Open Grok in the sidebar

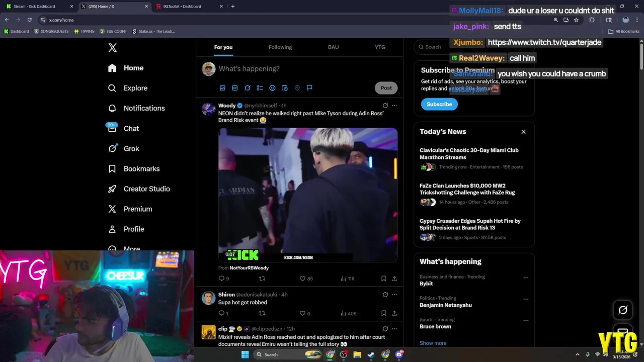point(124,148)
